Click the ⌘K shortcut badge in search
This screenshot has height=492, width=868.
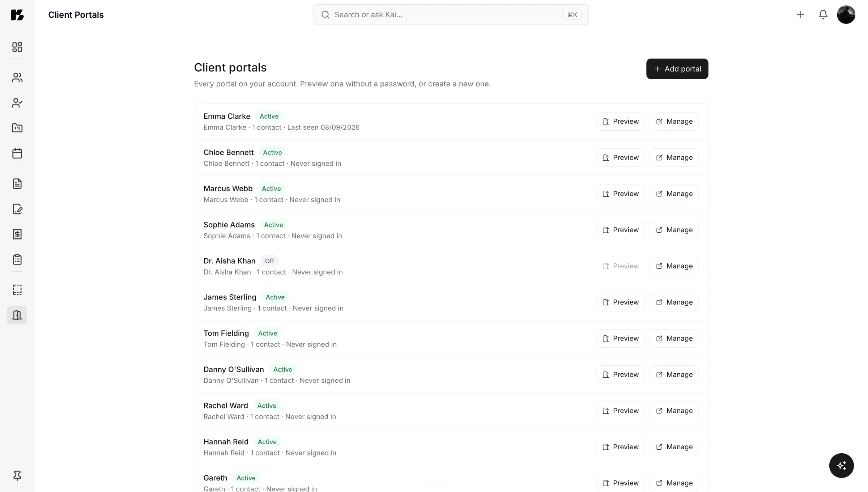pyautogui.click(x=572, y=15)
